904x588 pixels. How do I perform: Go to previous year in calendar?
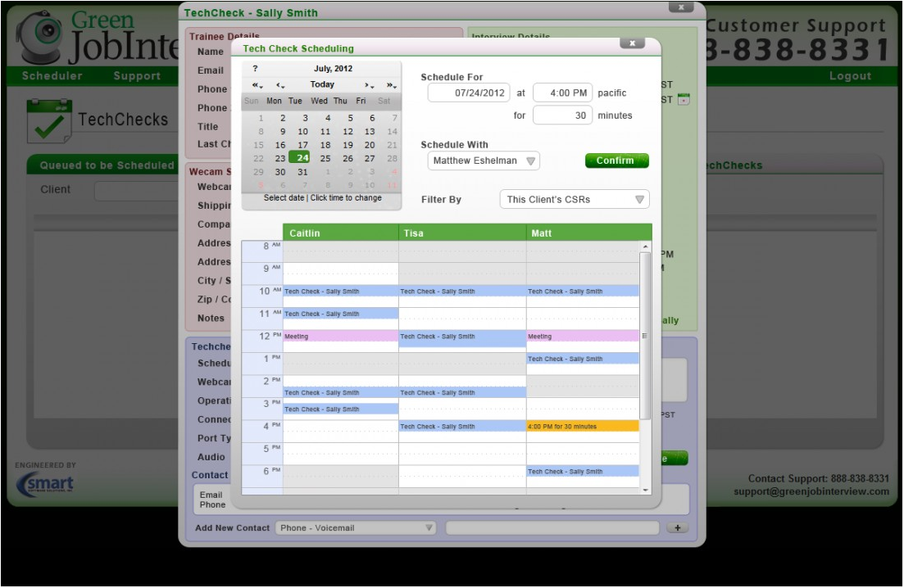pos(257,85)
